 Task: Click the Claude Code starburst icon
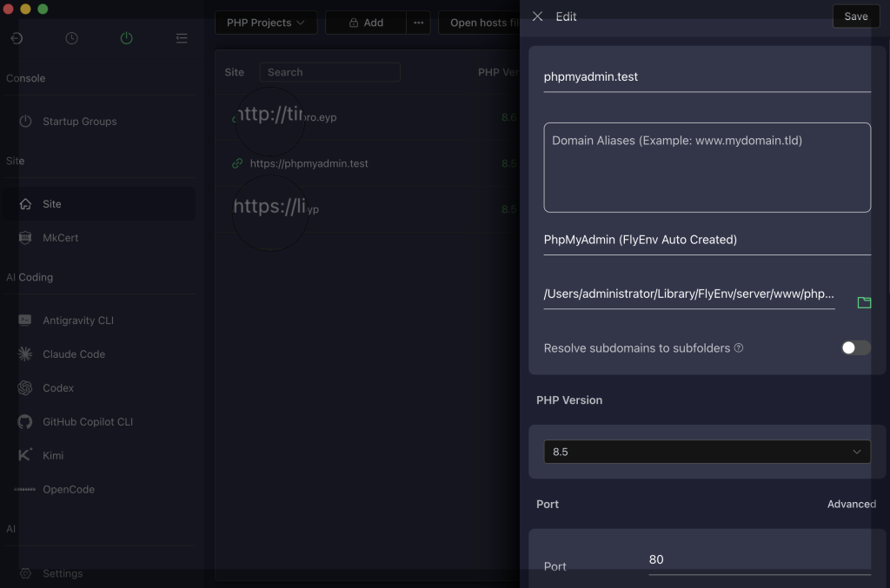pyautogui.click(x=25, y=354)
